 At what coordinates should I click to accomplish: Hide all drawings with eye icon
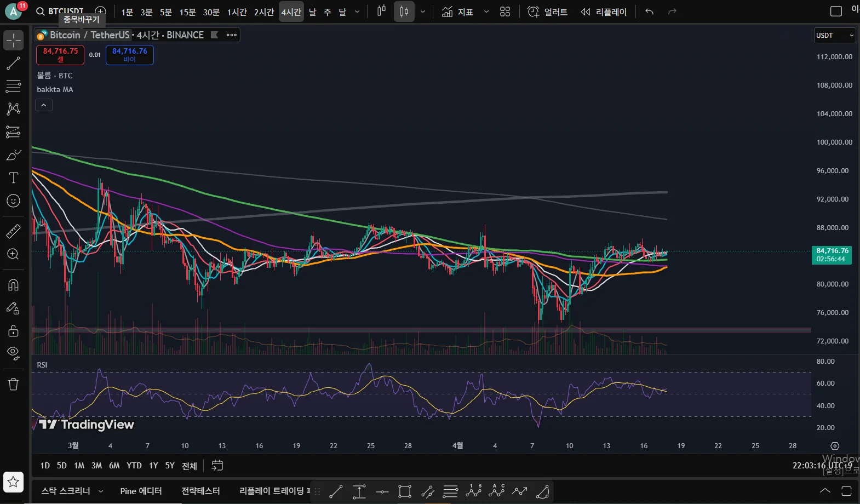coord(13,352)
